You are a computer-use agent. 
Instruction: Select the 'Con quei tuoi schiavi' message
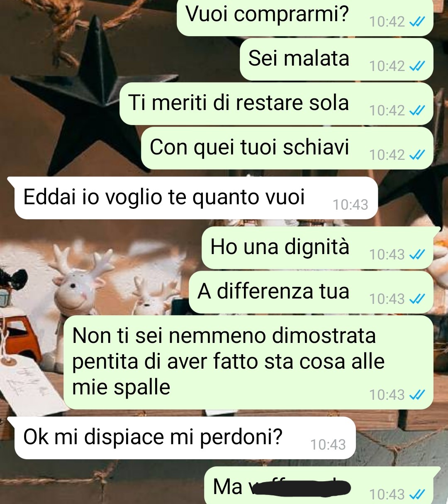coord(287,148)
